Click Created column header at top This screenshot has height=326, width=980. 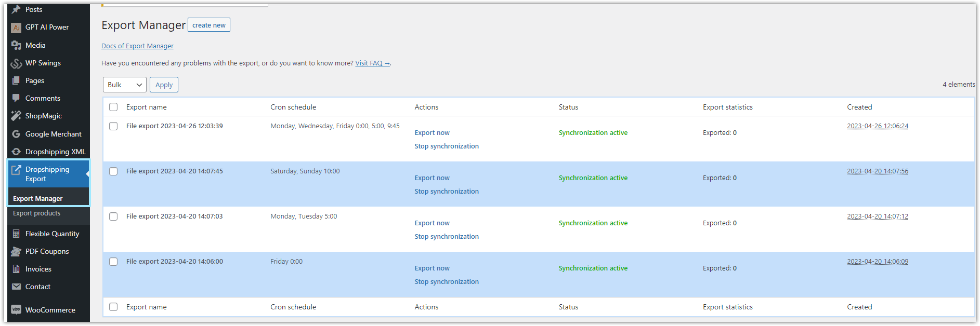click(859, 107)
